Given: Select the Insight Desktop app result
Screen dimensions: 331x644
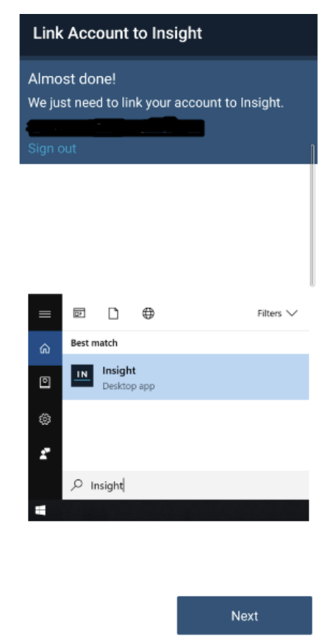Looking at the screenshot, I should (x=185, y=377).
